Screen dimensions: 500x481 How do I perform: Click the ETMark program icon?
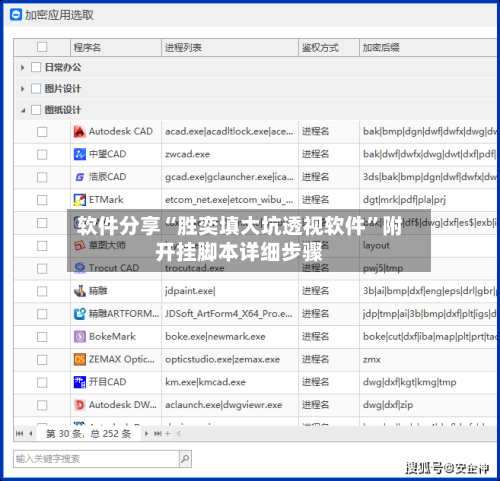(x=79, y=200)
